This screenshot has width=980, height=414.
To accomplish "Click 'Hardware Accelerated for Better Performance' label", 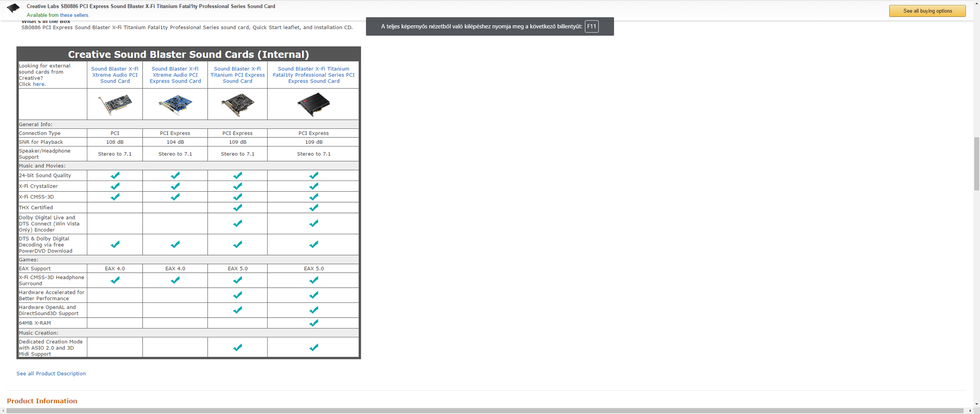I will [52, 295].
